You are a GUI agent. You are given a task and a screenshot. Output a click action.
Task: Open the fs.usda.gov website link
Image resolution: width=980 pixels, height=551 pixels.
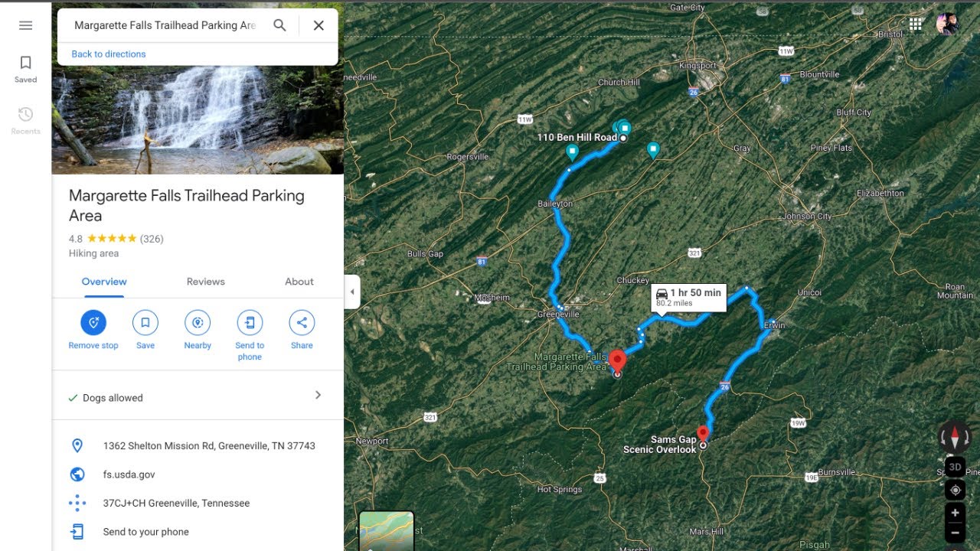[129, 474]
